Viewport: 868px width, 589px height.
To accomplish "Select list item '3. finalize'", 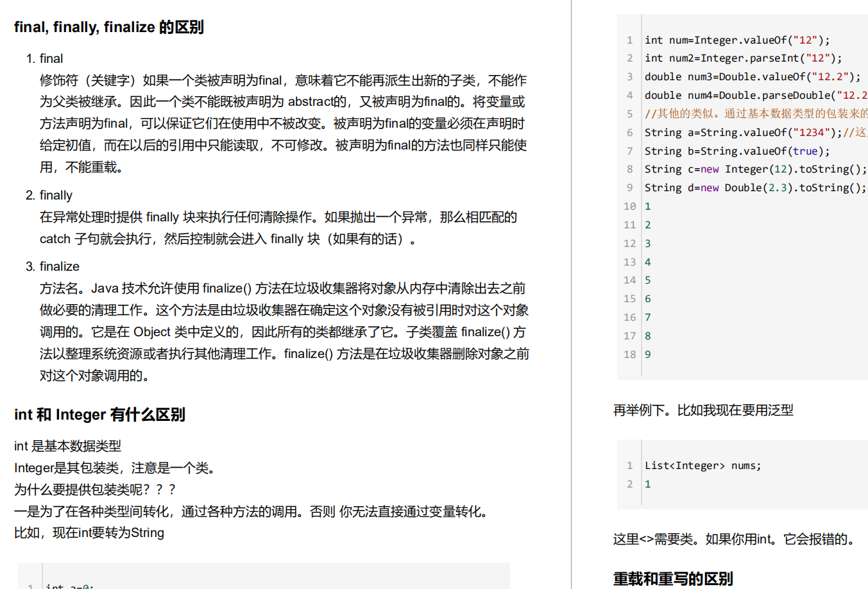I will (53, 266).
